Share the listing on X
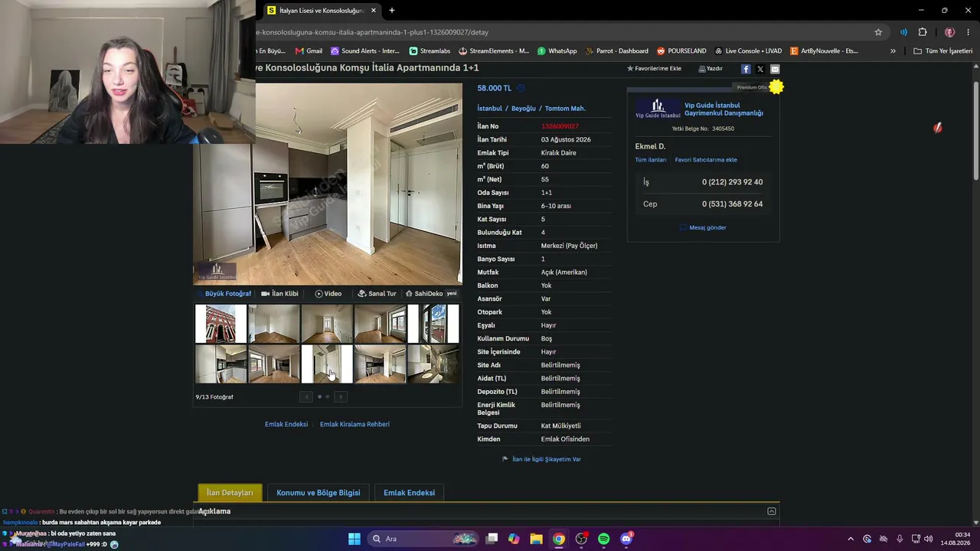 (x=760, y=69)
